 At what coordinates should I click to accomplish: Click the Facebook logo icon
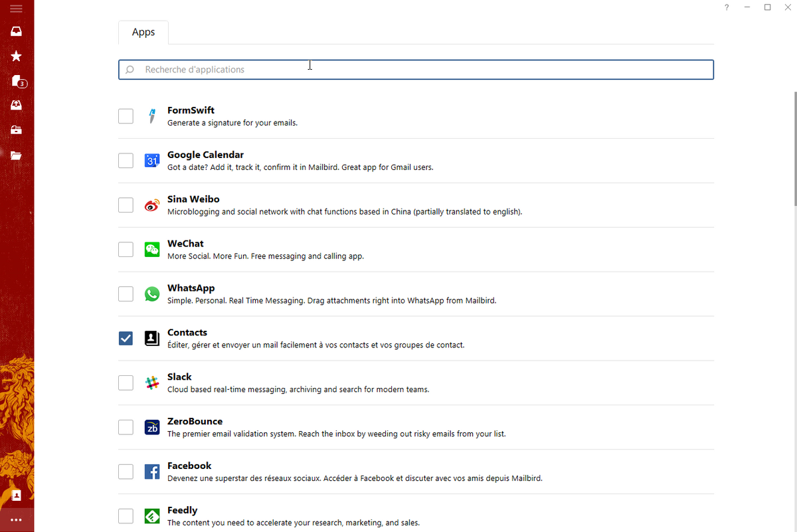tap(152, 472)
